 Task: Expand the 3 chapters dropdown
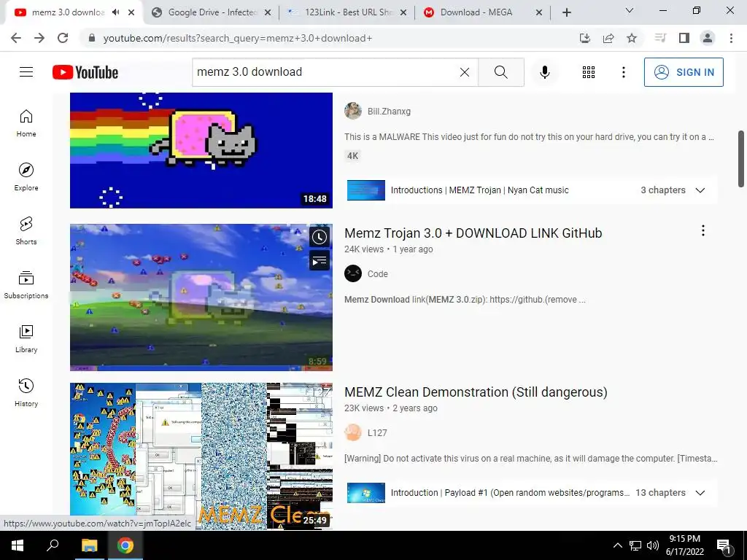[x=700, y=190]
